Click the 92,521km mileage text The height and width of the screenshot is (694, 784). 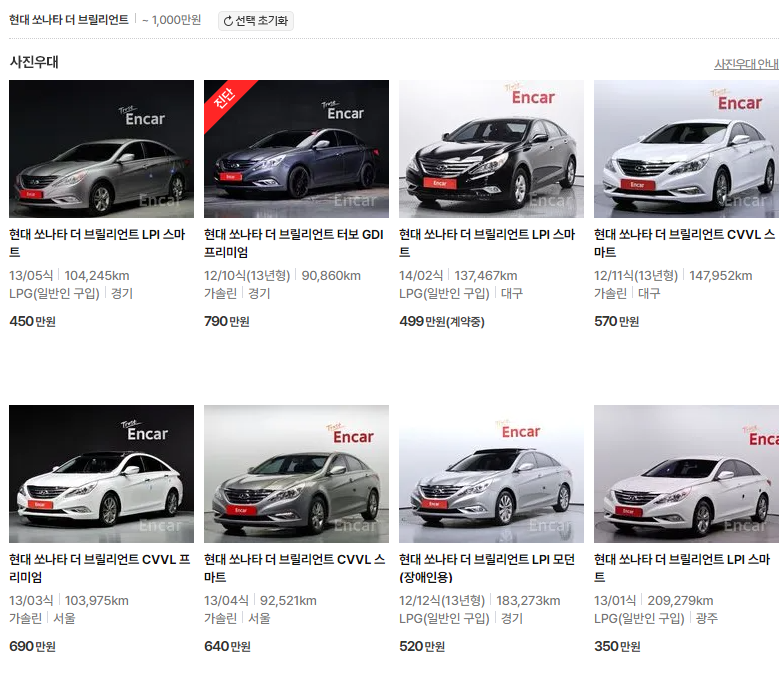(288, 600)
